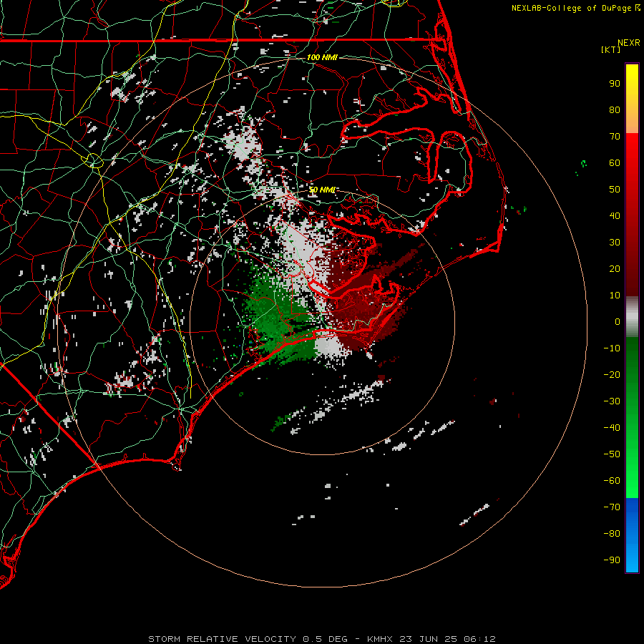Click the -90 scale value

[x=612, y=560]
